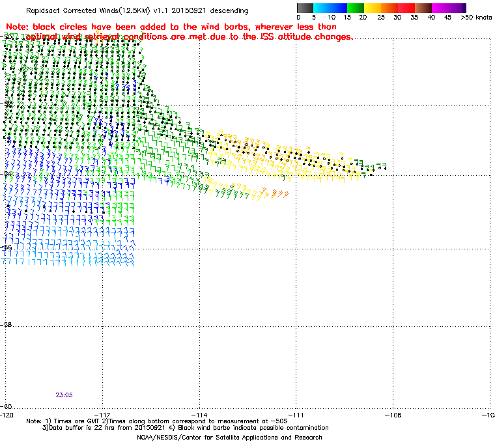Click the "-60" latitude axis label
The image size is (495, 448).
click(x=7, y=406)
